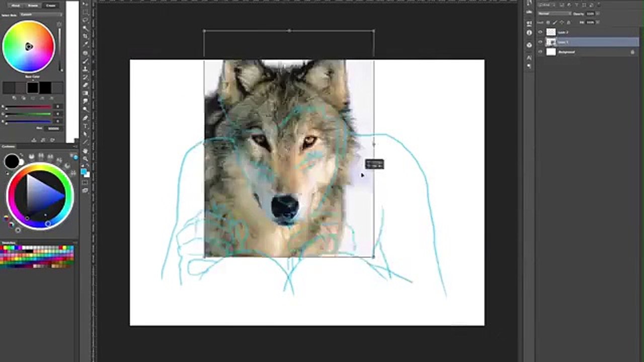Open the Fill value dropdown arrow
Screen dimensions: 644x362
(x=598, y=22)
